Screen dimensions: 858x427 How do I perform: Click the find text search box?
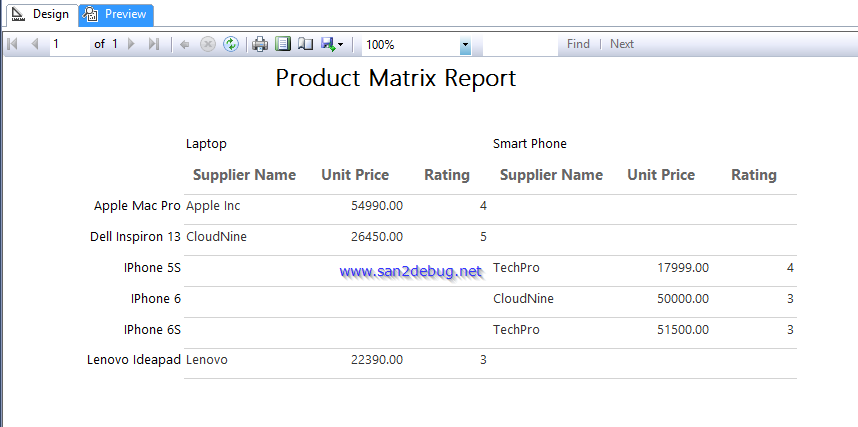click(520, 44)
